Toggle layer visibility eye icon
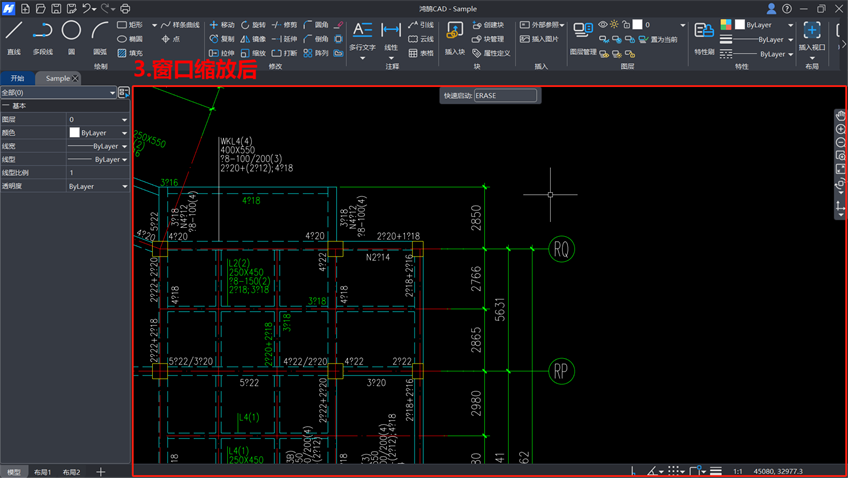Screen dimensions: 850x479 pos(603,24)
